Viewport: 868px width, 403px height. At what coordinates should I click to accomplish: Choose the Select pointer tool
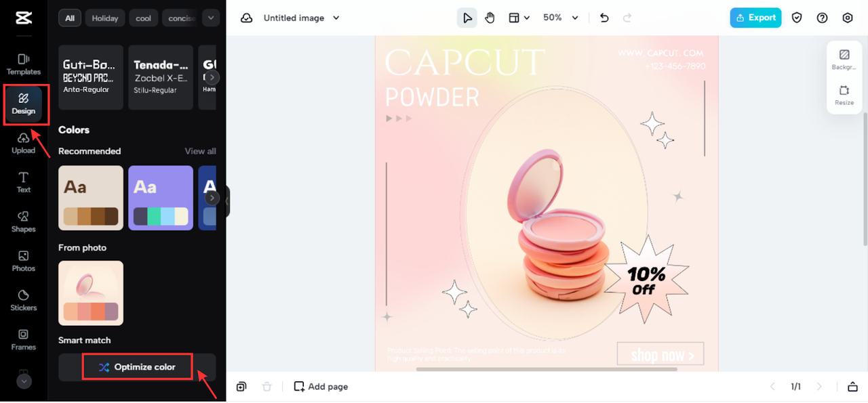[x=467, y=18]
